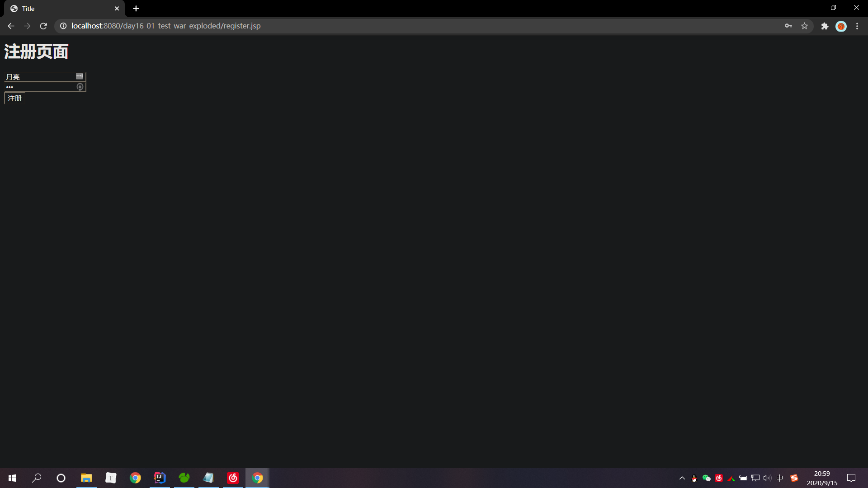This screenshot has width=868, height=488.
Task: Open the Chrome profile avatar
Action: coord(841,26)
